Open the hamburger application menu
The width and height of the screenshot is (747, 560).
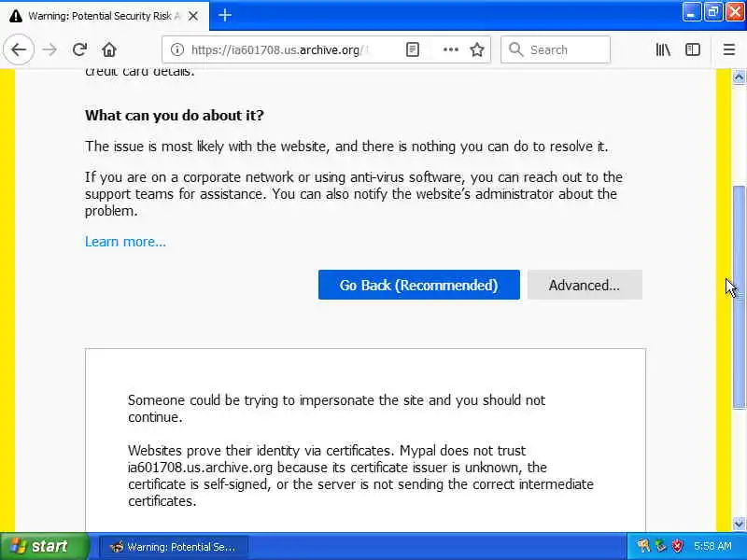[729, 49]
